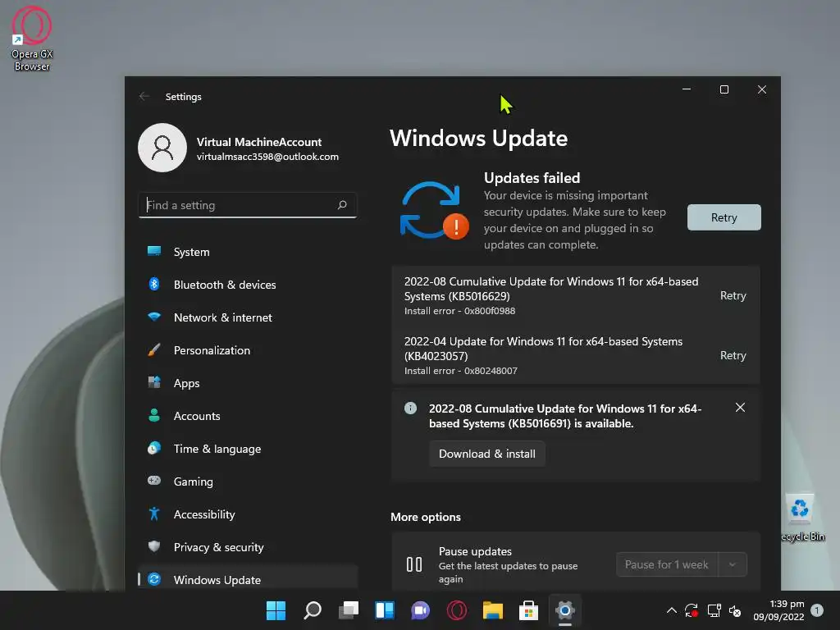
Task: Go to Network & internet settings
Action: (248, 317)
